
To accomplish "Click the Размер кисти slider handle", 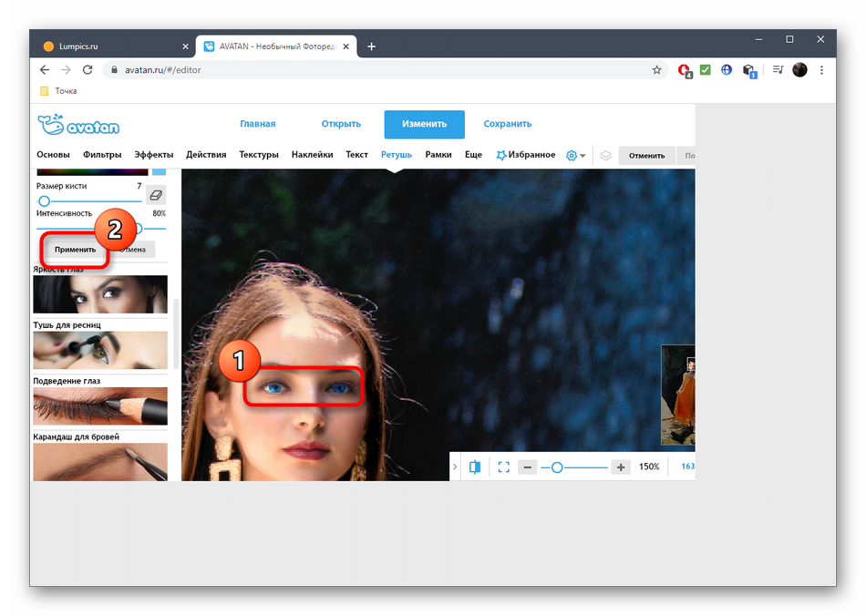I will (44, 200).
